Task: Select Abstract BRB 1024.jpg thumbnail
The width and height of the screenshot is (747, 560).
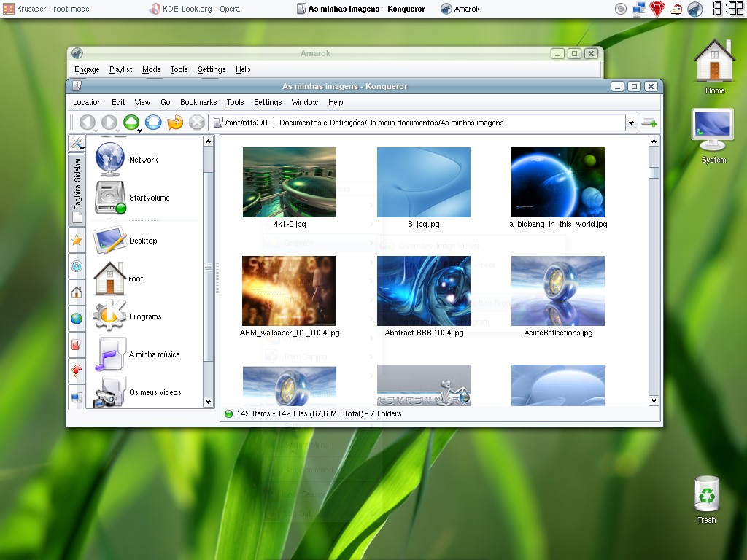Action: pos(424,291)
